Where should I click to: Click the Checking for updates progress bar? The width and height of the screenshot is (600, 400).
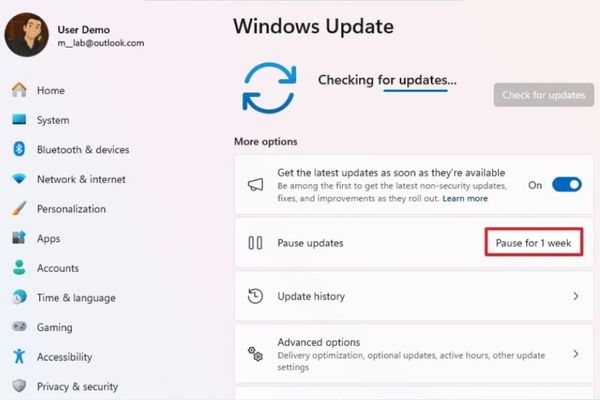tap(416, 91)
